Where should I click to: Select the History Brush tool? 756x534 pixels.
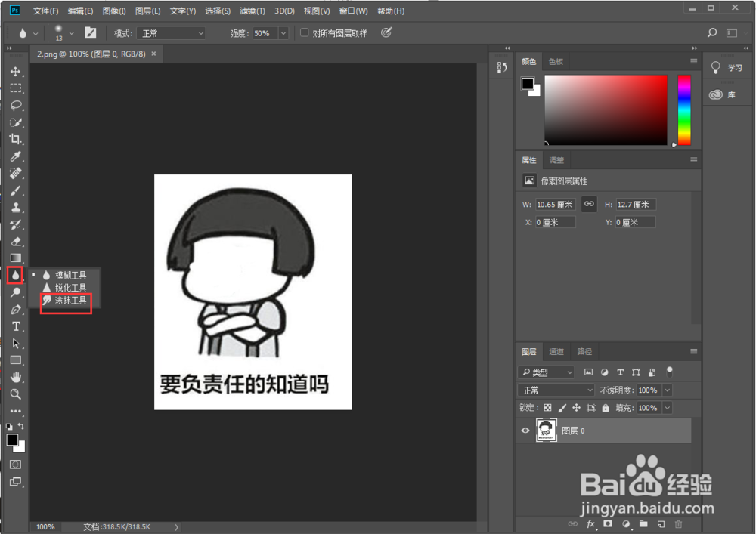[x=15, y=224]
